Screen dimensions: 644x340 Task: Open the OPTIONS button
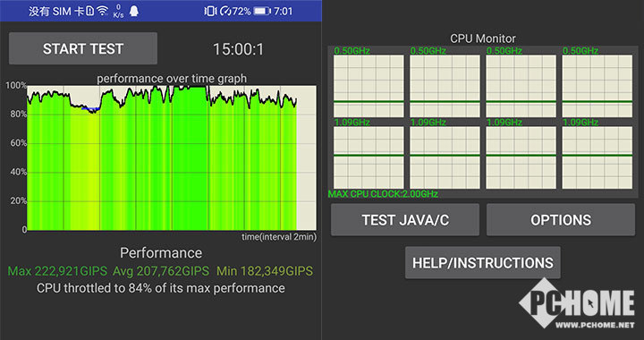coord(561,220)
